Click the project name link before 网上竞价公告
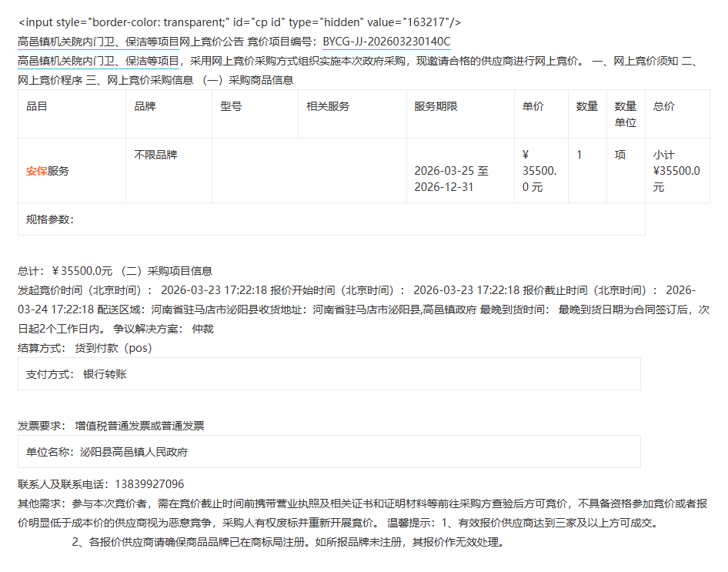The height and width of the screenshot is (572, 728). point(99,42)
